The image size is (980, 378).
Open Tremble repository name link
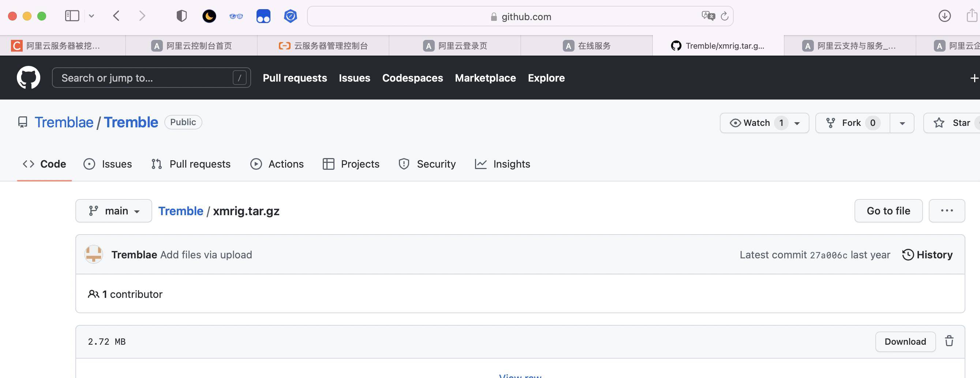click(x=131, y=123)
